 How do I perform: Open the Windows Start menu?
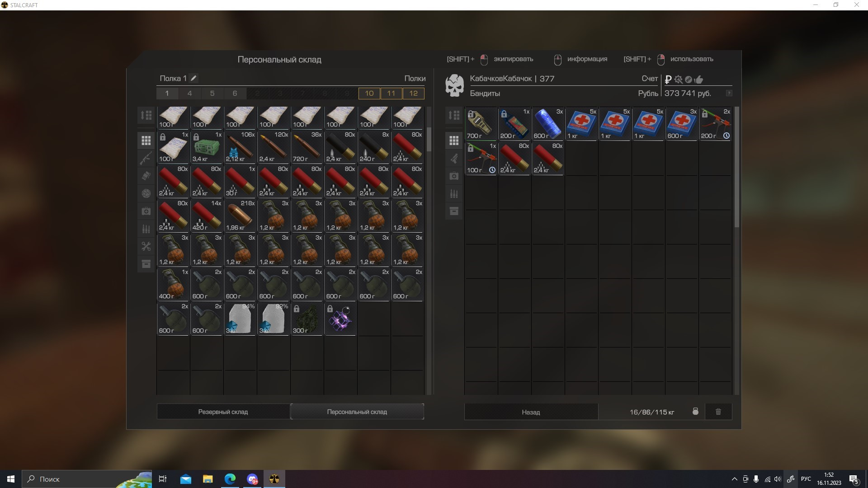[11, 479]
